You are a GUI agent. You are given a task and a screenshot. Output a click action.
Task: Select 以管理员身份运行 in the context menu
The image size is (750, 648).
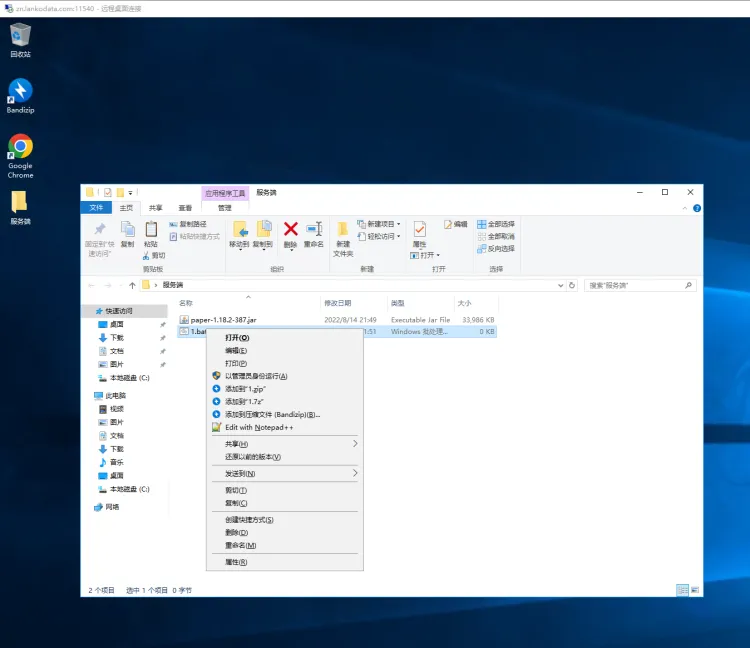click(x=255, y=376)
